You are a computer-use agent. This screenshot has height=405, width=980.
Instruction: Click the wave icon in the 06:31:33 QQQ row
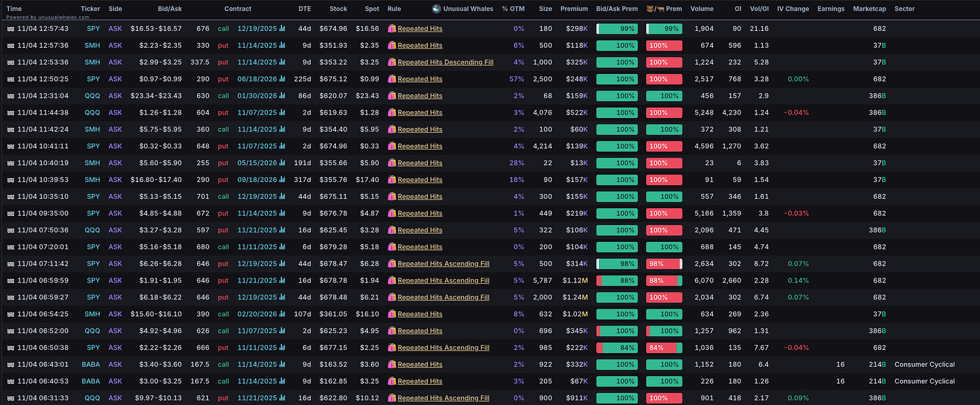10,398
